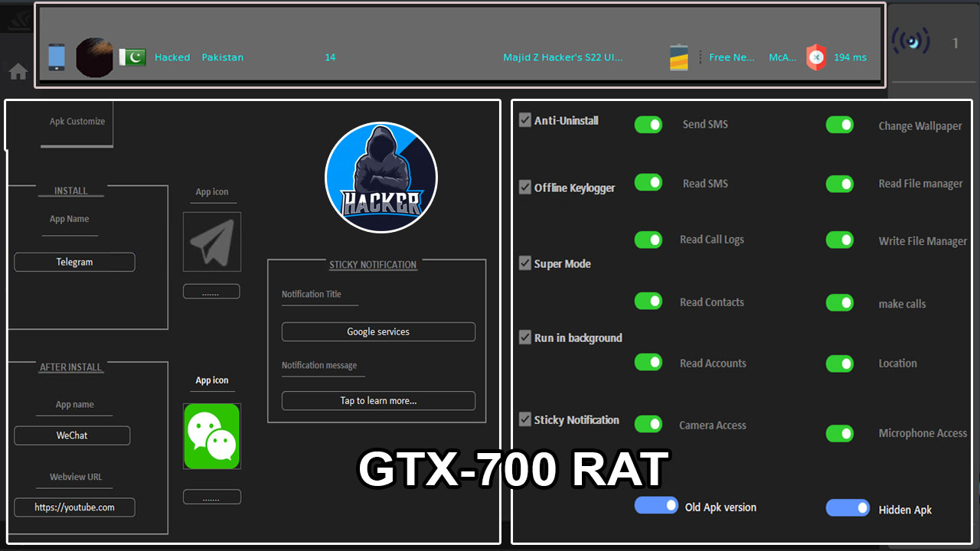This screenshot has width=980, height=551.
Task: Toggle the Offline Keylogger checkbox
Action: click(x=525, y=187)
